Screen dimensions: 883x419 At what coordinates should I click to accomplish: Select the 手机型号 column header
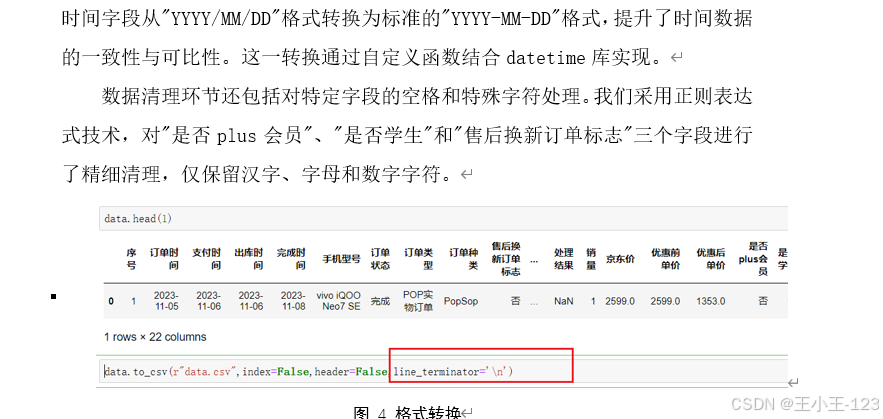pyautogui.click(x=341, y=259)
